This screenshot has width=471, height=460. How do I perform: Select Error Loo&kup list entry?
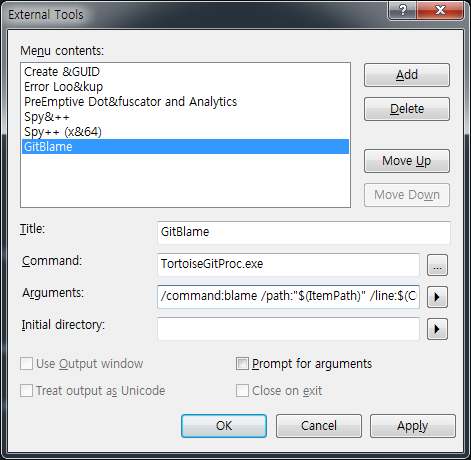point(185,87)
